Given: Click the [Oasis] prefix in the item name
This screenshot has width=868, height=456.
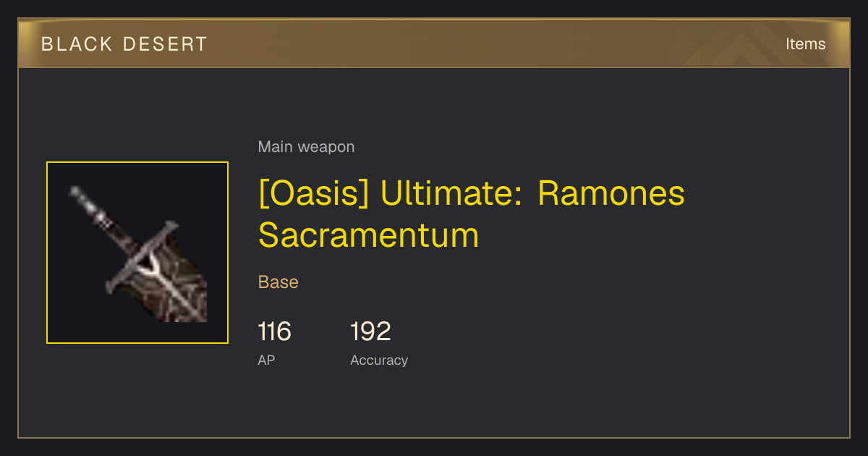Looking at the screenshot, I should 315,194.
